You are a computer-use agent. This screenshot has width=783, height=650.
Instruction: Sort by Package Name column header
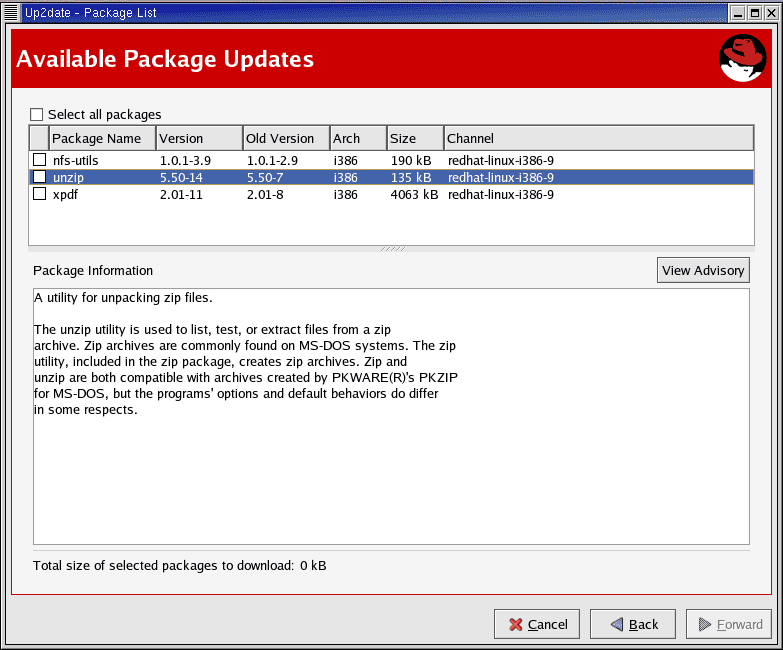pyautogui.click(x=102, y=138)
